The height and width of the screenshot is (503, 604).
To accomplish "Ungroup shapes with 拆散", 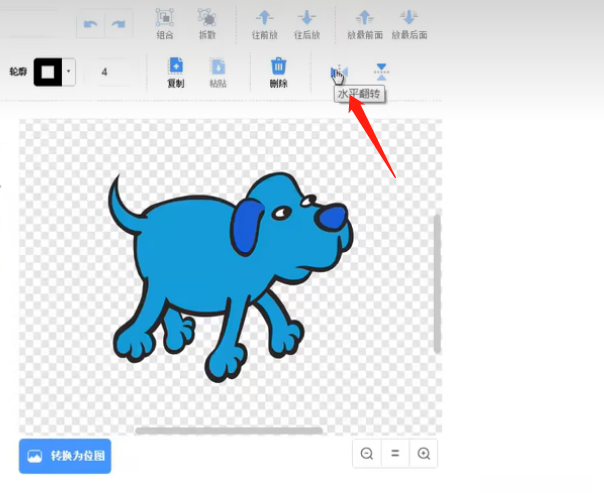I will (x=207, y=24).
